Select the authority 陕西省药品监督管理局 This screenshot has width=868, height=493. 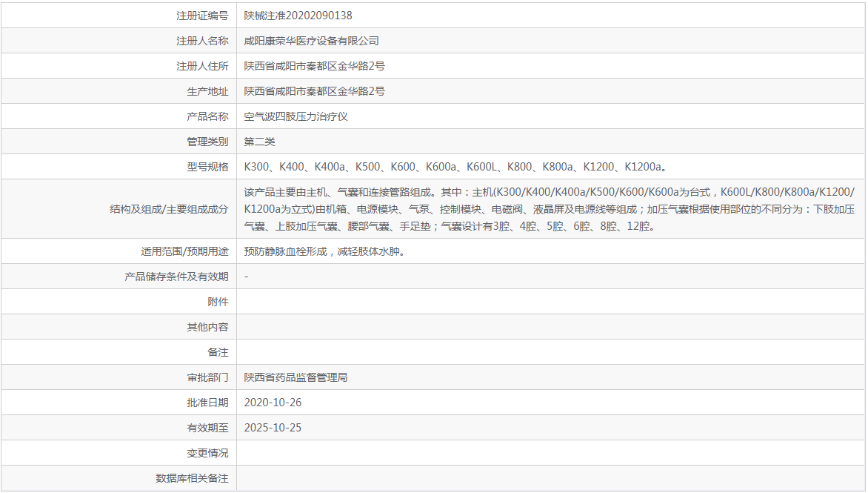pyautogui.click(x=296, y=377)
